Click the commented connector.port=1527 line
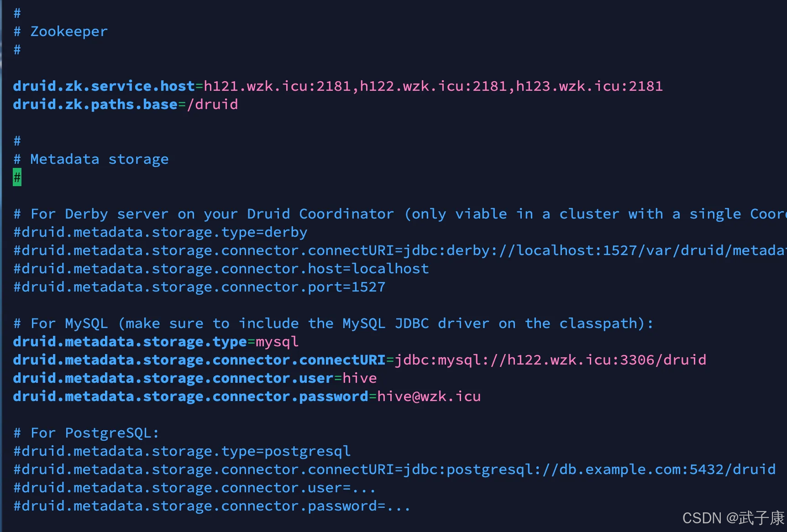This screenshot has width=787, height=532. click(199, 287)
